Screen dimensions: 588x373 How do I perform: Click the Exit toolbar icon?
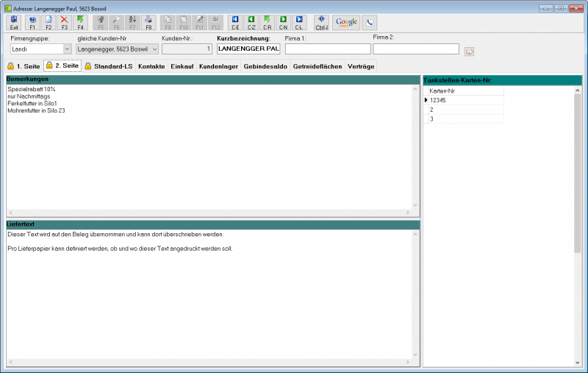tap(14, 23)
